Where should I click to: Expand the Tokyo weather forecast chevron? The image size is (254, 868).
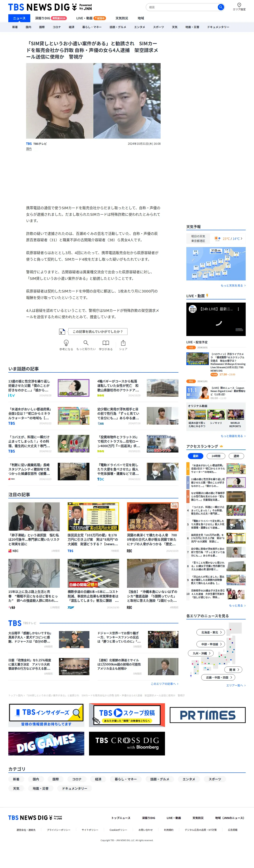(x=242, y=239)
